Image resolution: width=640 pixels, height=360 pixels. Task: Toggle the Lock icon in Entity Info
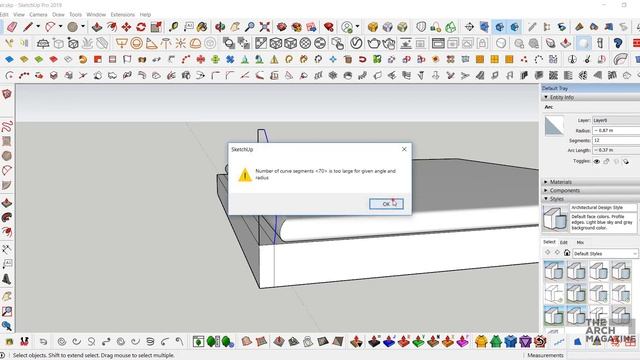point(607,161)
